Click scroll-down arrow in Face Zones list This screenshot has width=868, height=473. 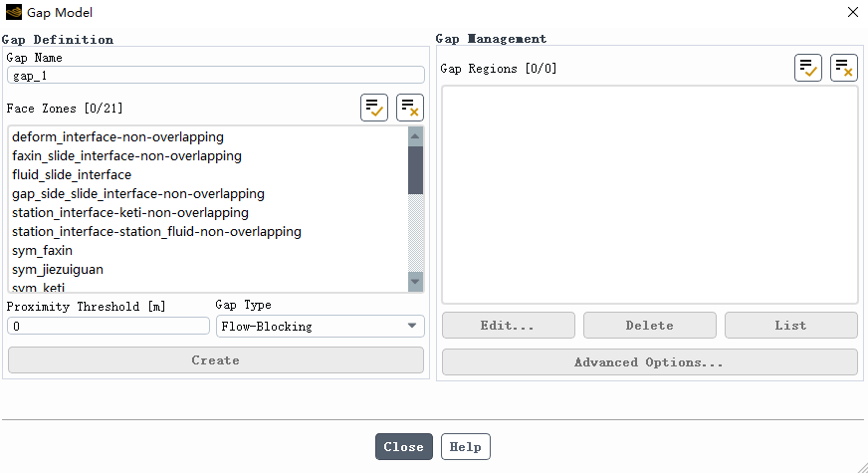pos(415,282)
